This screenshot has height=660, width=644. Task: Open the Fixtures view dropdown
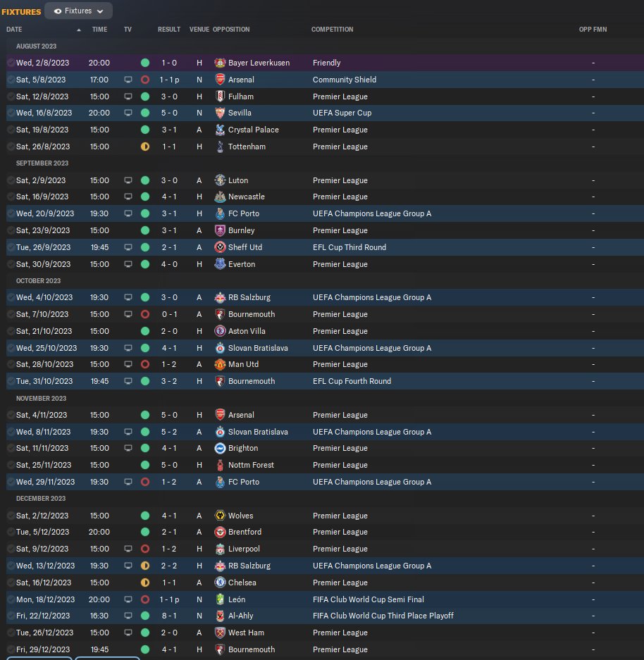(78, 11)
